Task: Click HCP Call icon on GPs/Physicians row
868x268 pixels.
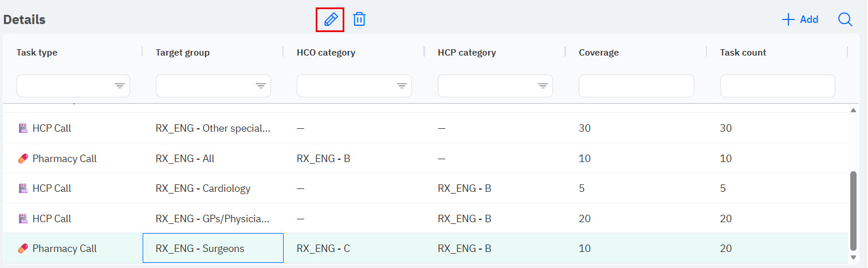Action: pos(23,219)
